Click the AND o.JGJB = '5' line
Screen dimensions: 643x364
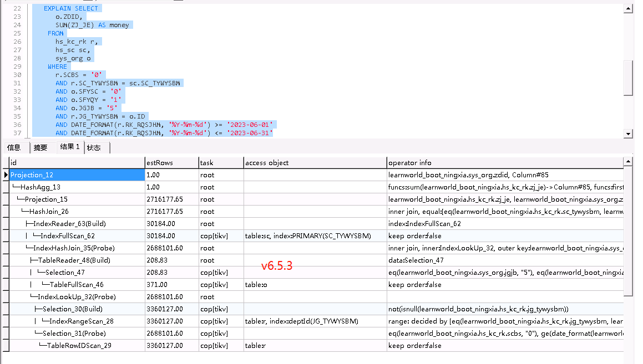pyautogui.click(x=87, y=108)
